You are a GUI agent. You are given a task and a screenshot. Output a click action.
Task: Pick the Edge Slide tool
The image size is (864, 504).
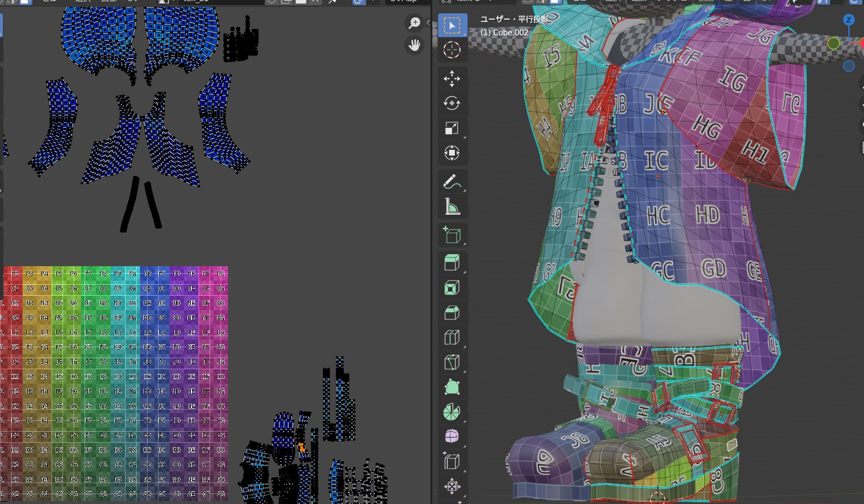pyautogui.click(x=452, y=461)
